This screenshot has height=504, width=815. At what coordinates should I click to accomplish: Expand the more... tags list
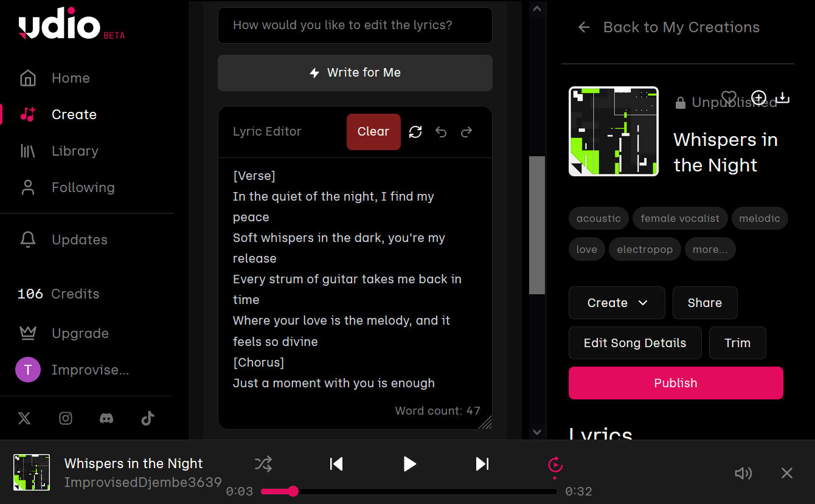(x=710, y=249)
